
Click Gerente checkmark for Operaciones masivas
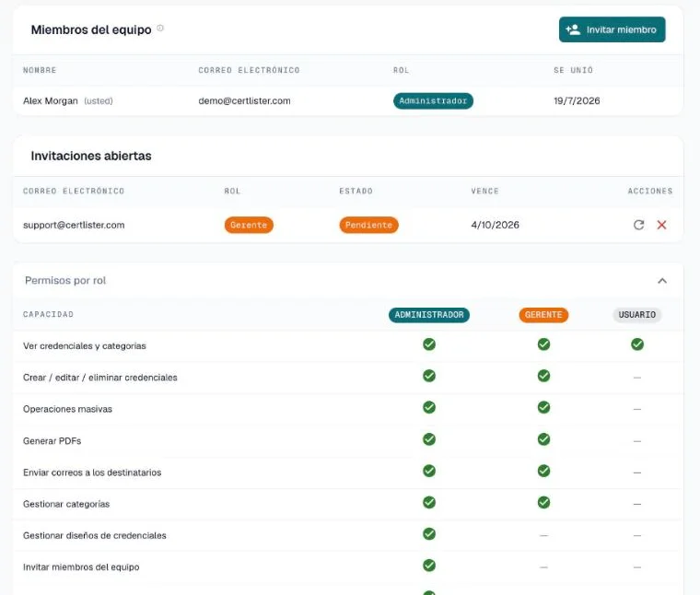(543, 407)
